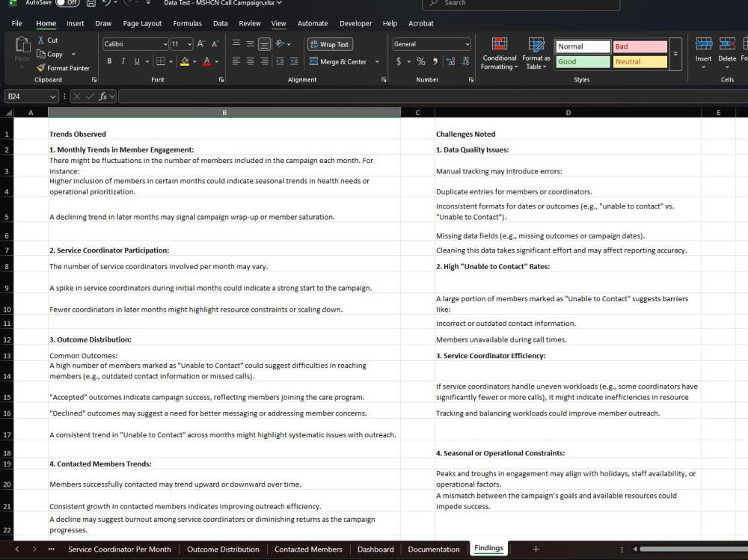The width and height of the screenshot is (748, 560).
Task: Apply the Bad cell style
Action: pyautogui.click(x=640, y=46)
